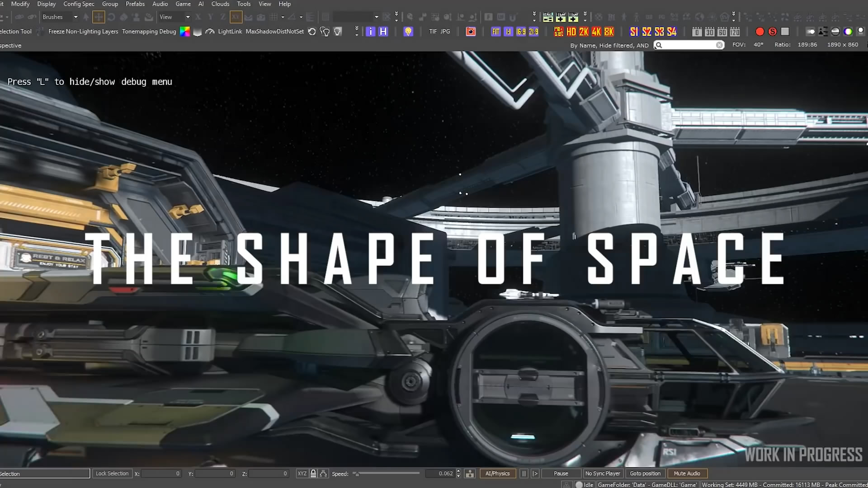Expand toolbar overflow chevron next to layer combo

coord(396,17)
